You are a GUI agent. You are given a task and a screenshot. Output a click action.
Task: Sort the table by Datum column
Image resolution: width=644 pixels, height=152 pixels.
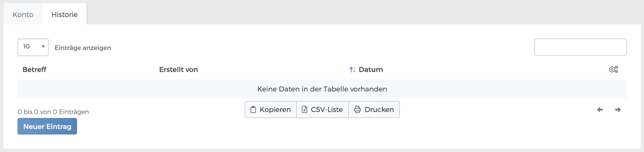(x=371, y=69)
